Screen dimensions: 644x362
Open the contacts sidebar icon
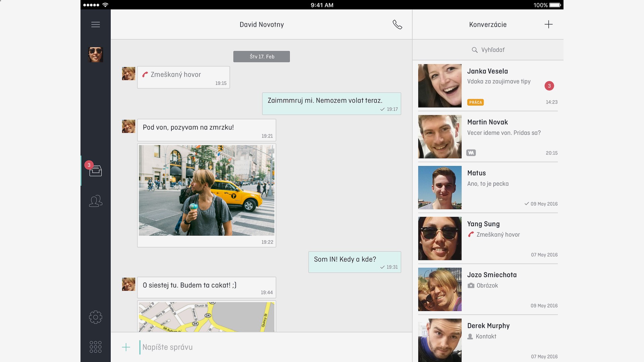(x=95, y=201)
